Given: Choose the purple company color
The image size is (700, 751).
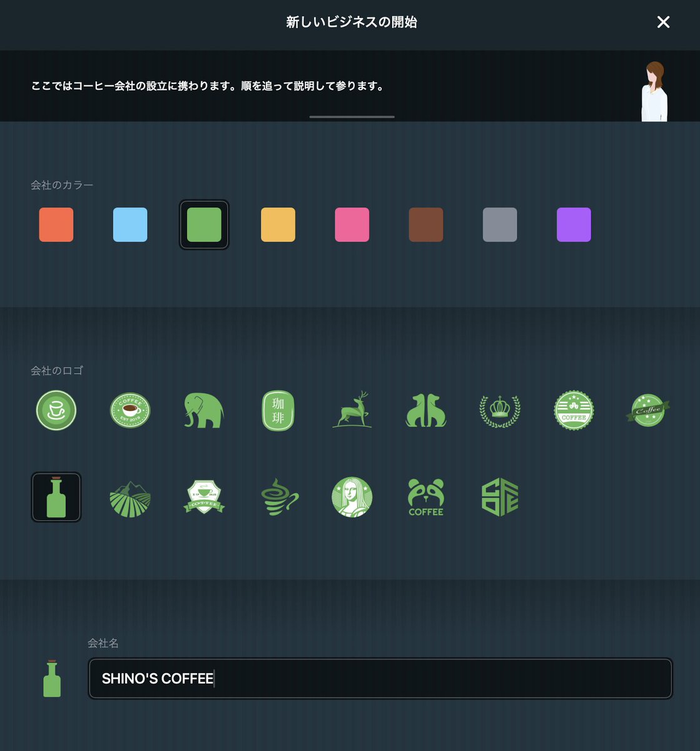Looking at the screenshot, I should [574, 225].
